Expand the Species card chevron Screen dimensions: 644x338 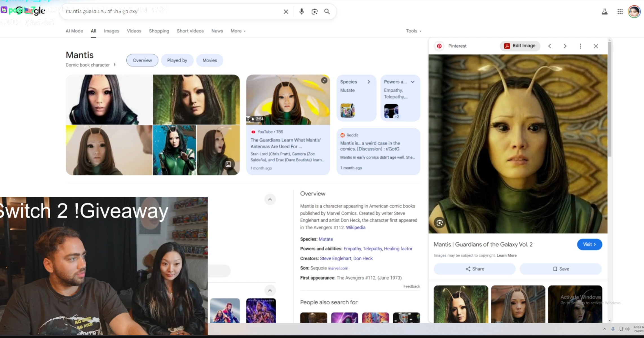[x=369, y=82]
